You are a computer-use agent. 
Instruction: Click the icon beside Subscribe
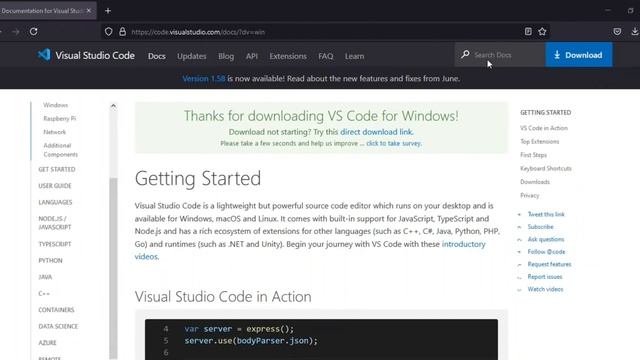pyautogui.click(x=519, y=227)
